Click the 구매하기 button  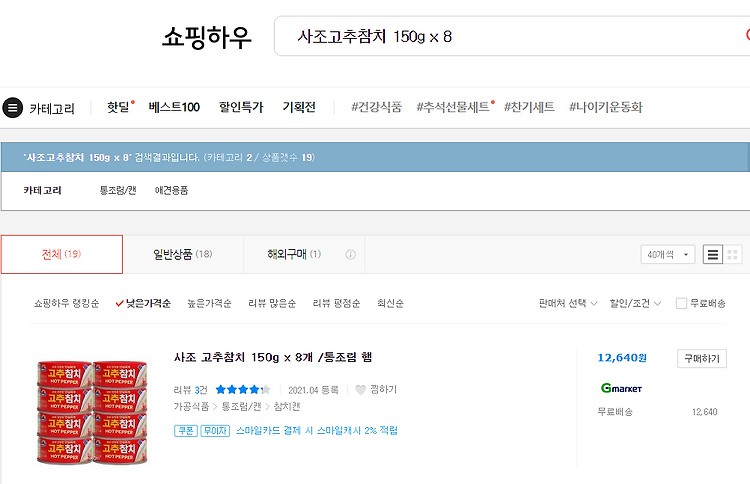pyautogui.click(x=702, y=359)
